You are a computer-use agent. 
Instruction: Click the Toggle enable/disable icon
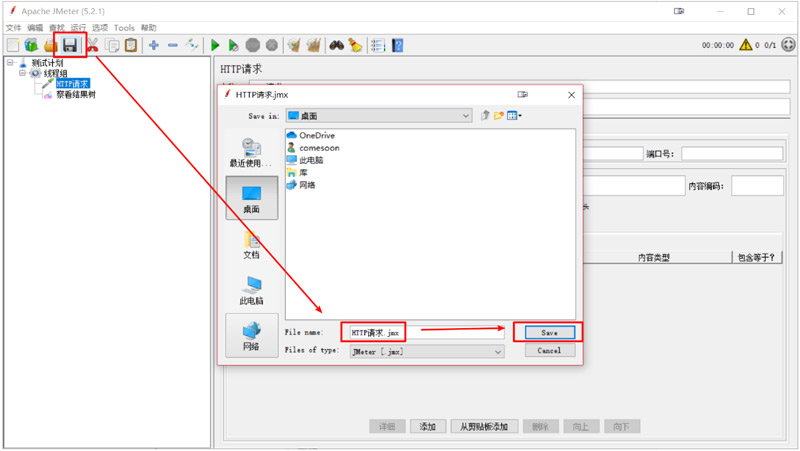coord(192,45)
